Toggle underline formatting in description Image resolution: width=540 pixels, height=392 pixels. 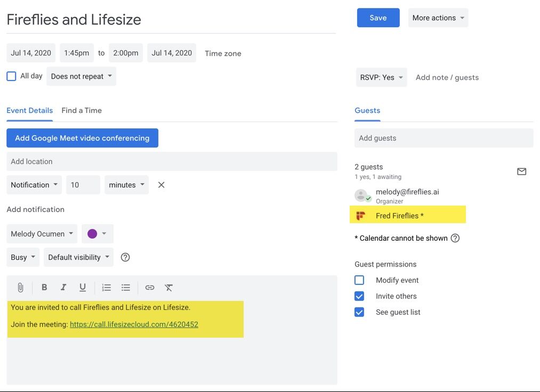83,288
